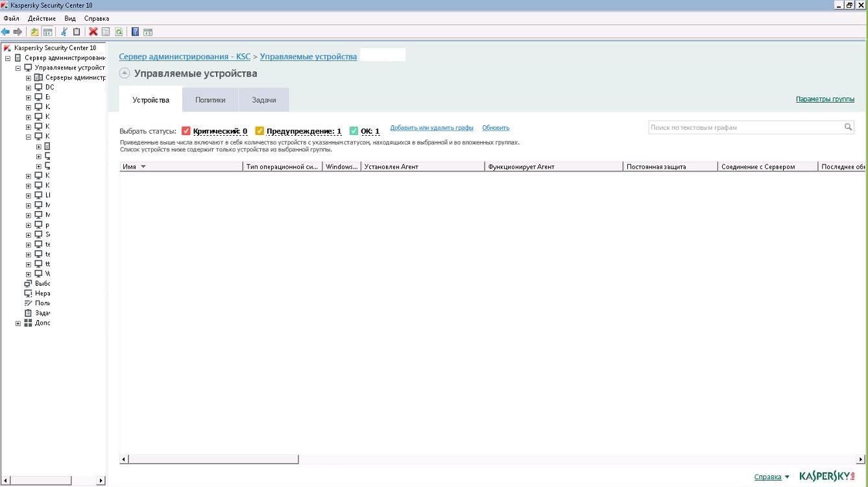868x487 pixels.
Task: Expand the Серверы администрирования tree node
Action: 29,78
